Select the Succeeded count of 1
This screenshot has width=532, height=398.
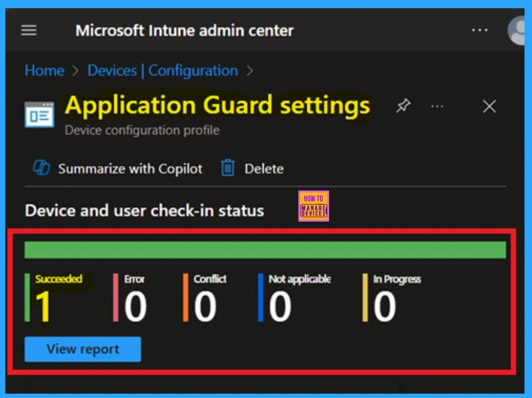(x=43, y=307)
